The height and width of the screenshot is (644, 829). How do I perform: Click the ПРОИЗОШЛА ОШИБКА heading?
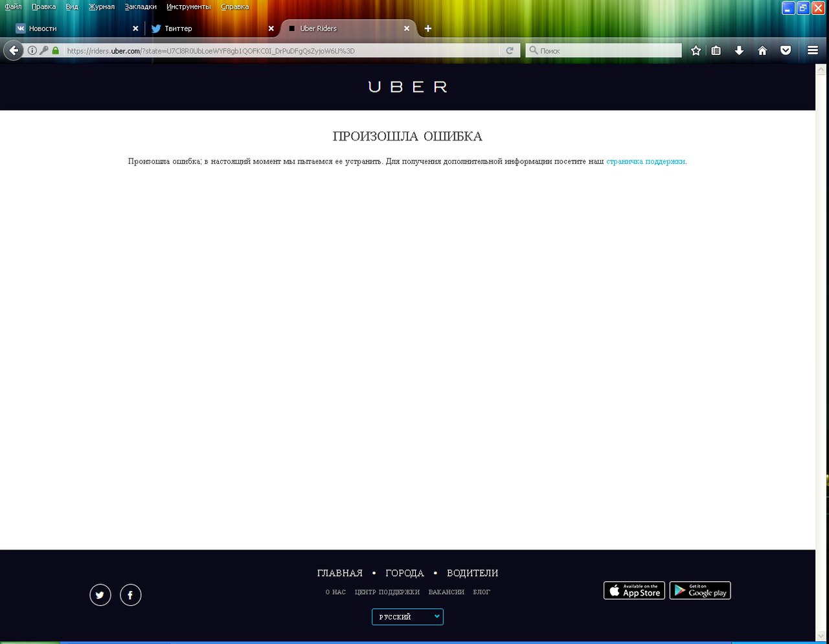(407, 137)
